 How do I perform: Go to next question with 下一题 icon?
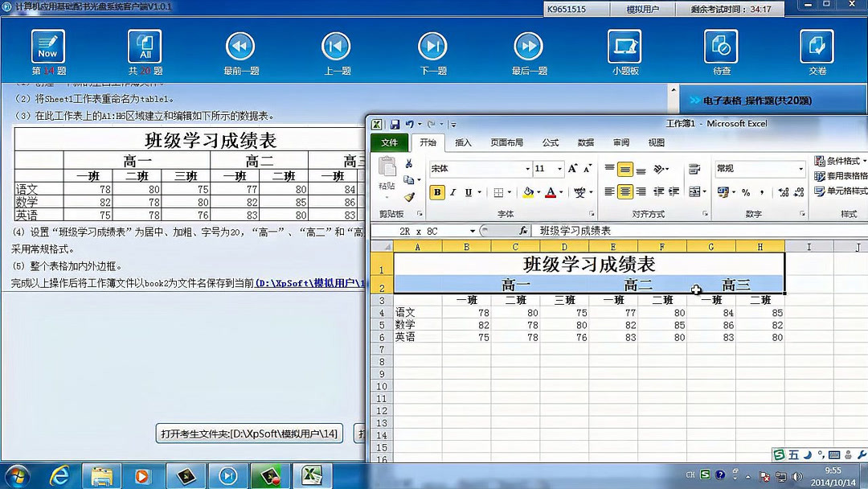[x=432, y=46]
